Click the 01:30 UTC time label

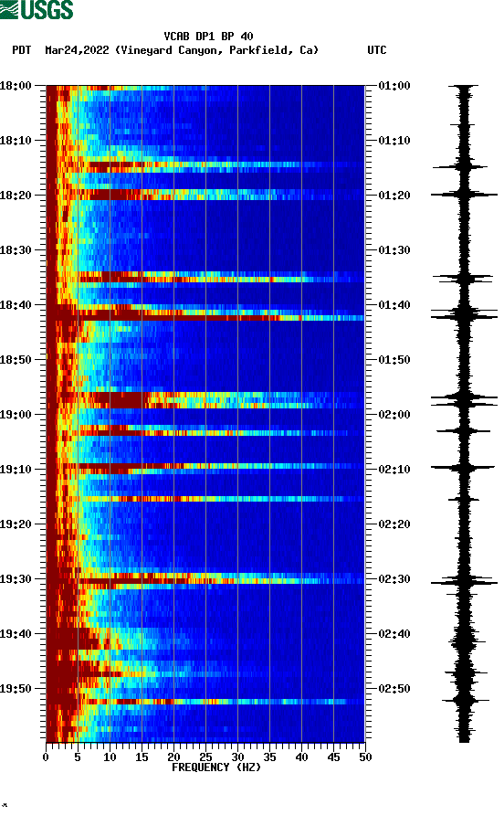coord(394,250)
